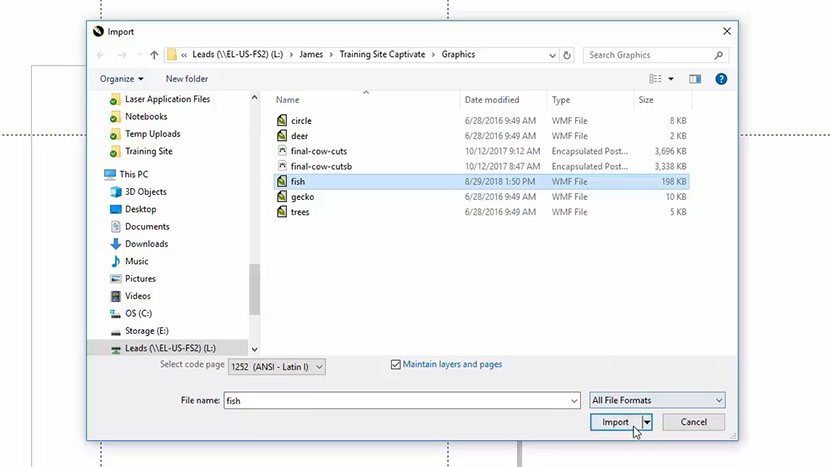Open the Organize menu
Screen dimensions: 830x467
(x=121, y=79)
